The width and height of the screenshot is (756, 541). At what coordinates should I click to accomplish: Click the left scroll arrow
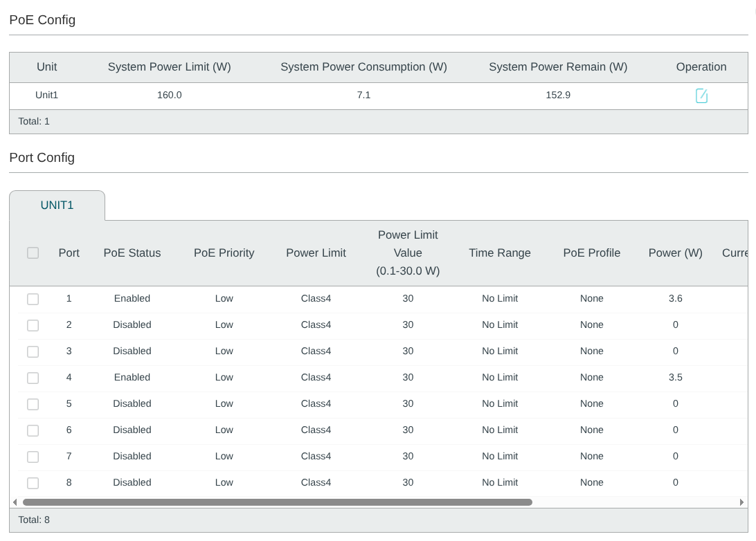coord(15,502)
